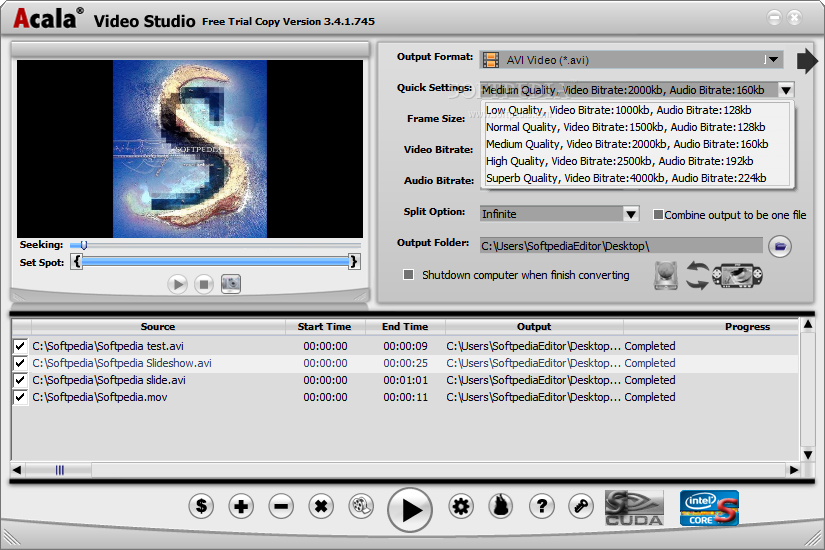Stop the preview video
The width and height of the screenshot is (825, 550).
(204, 284)
